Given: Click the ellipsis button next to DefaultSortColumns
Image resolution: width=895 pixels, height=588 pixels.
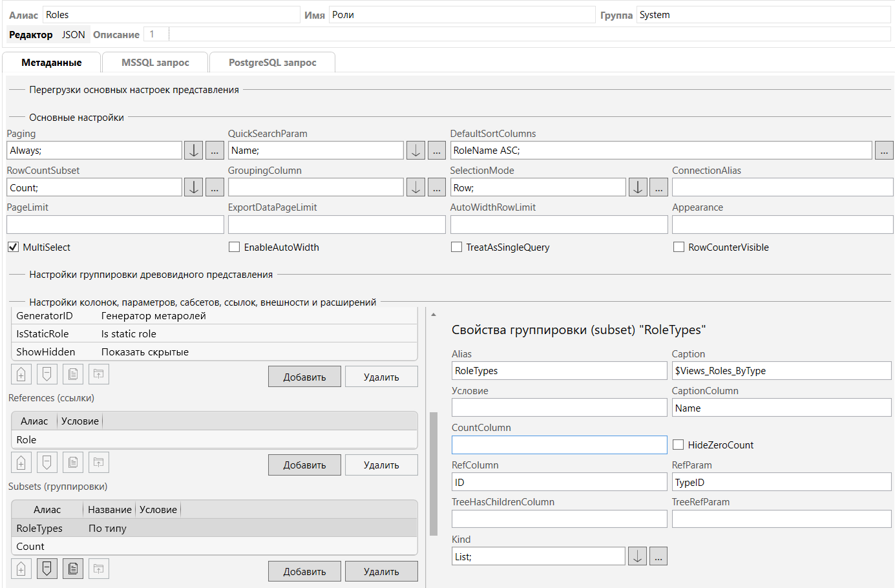Looking at the screenshot, I should (x=883, y=151).
